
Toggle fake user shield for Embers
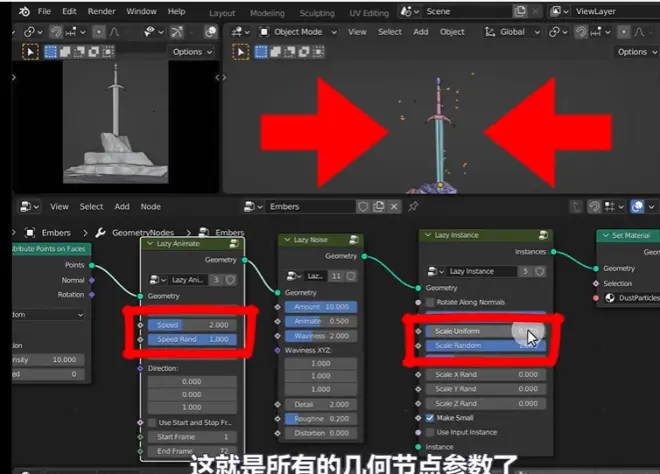363,206
